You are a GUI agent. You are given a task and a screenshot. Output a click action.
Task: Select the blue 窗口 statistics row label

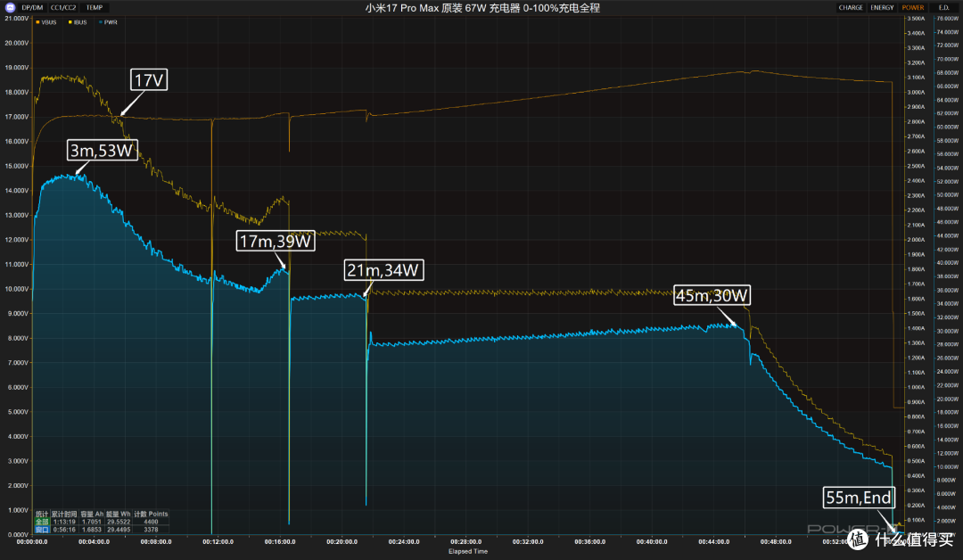point(42,530)
